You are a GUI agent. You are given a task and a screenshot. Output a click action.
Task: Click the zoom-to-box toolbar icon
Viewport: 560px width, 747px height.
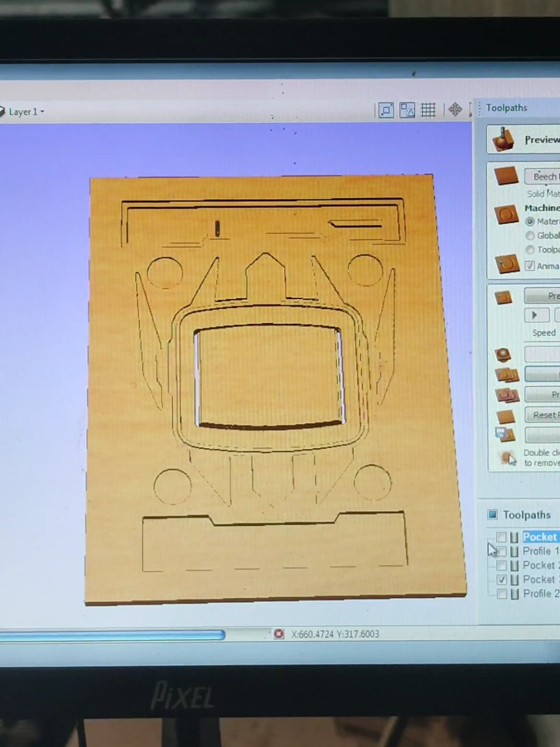tap(386, 110)
